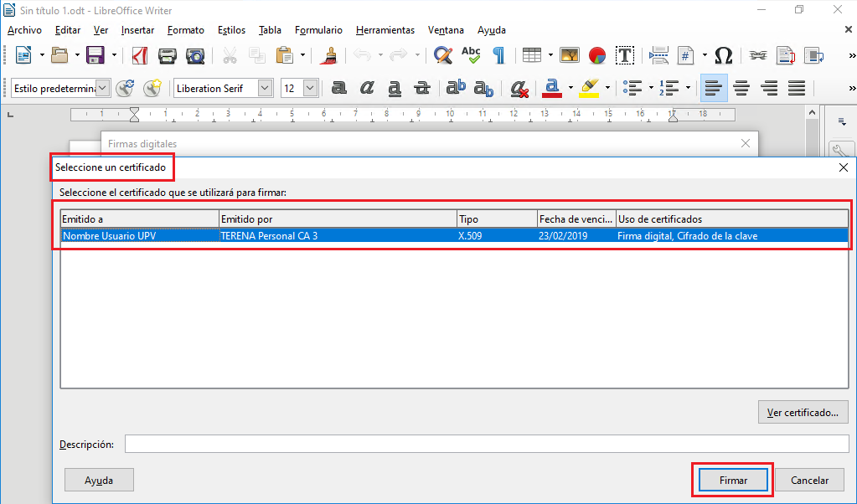Click the yellow highlighting color swatch
This screenshot has width=857, height=504.
pyautogui.click(x=589, y=88)
